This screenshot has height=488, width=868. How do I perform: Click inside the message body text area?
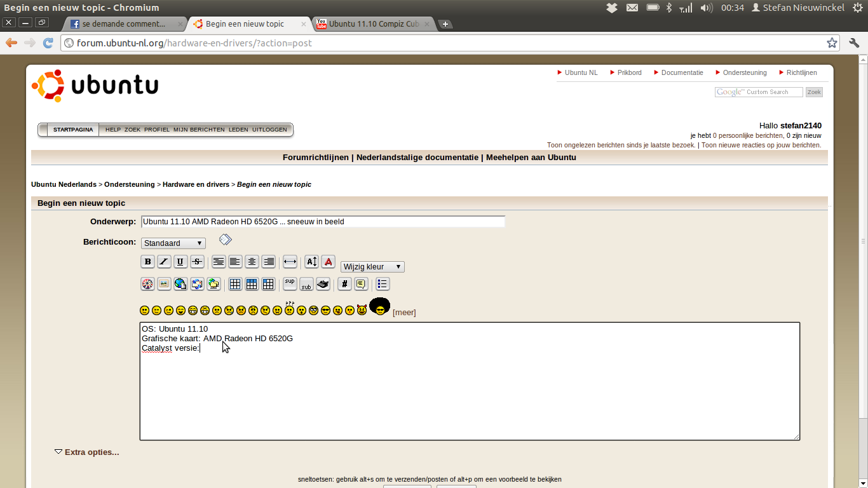(x=470, y=381)
